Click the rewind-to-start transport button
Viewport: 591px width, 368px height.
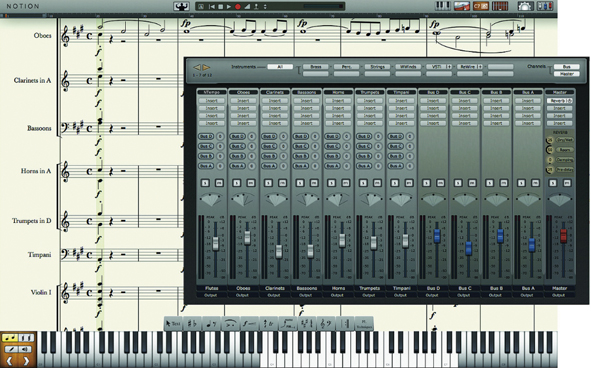[211, 6]
